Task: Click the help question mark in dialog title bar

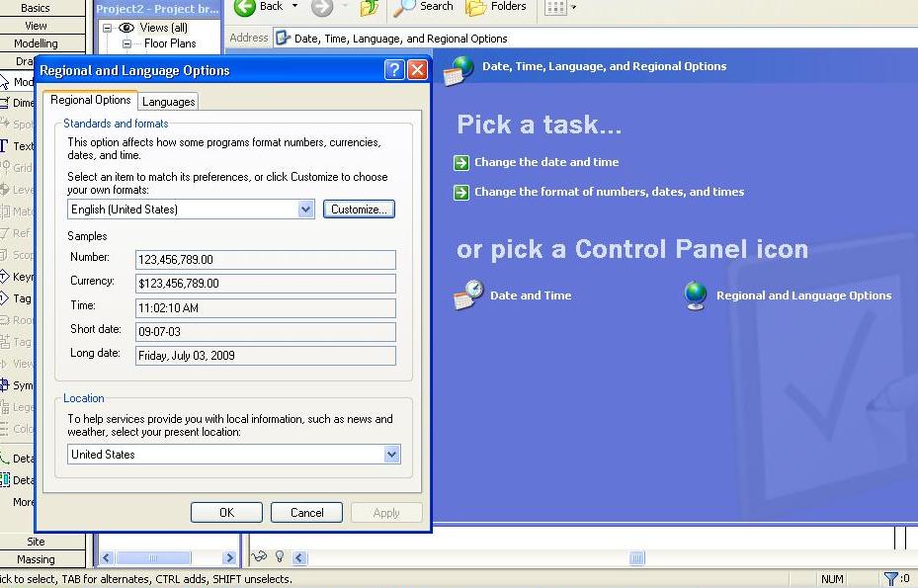Action: pyautogui.click(x=394, y=70)
